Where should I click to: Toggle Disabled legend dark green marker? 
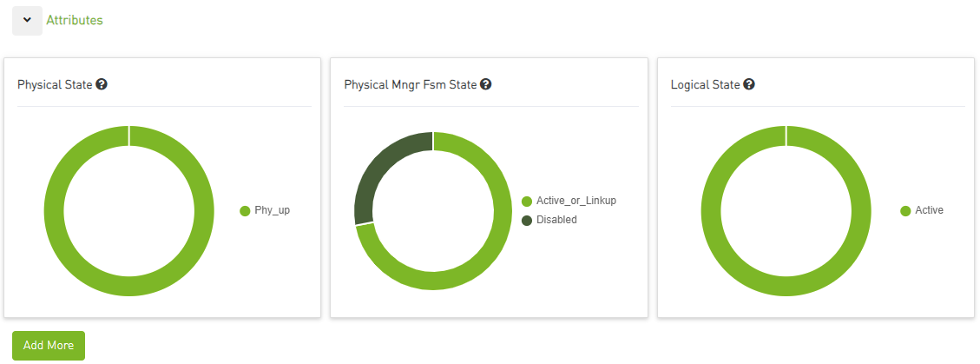[527, 220]
